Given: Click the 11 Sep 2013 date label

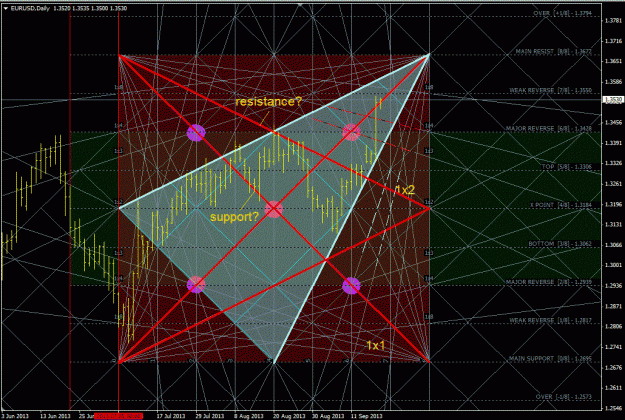Looking at the screenshot, I should (x=366, y=416).
